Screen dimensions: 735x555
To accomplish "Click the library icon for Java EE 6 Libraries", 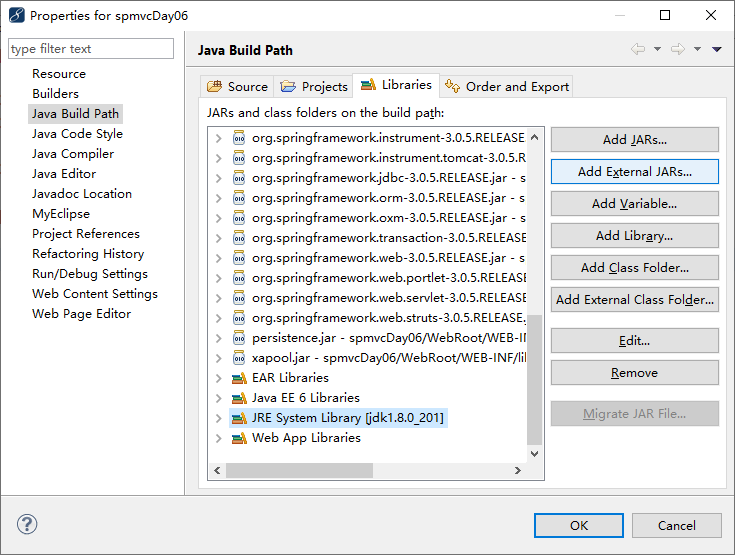I will click(x=239, y=398).
